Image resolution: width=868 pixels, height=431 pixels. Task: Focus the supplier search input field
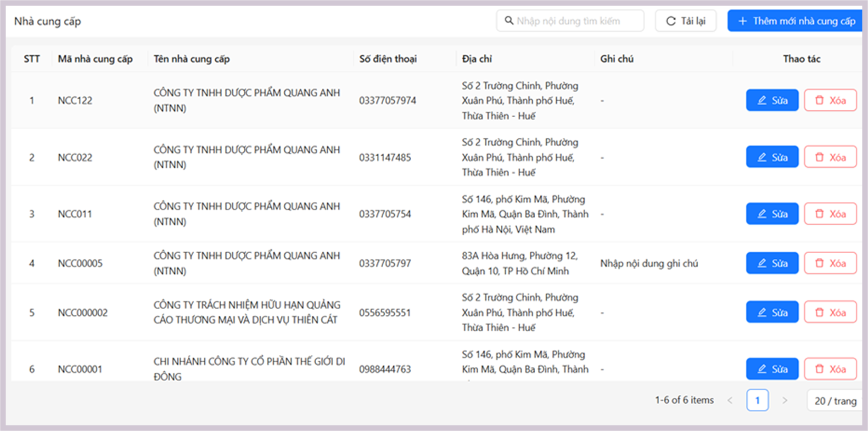click(570, 21)
